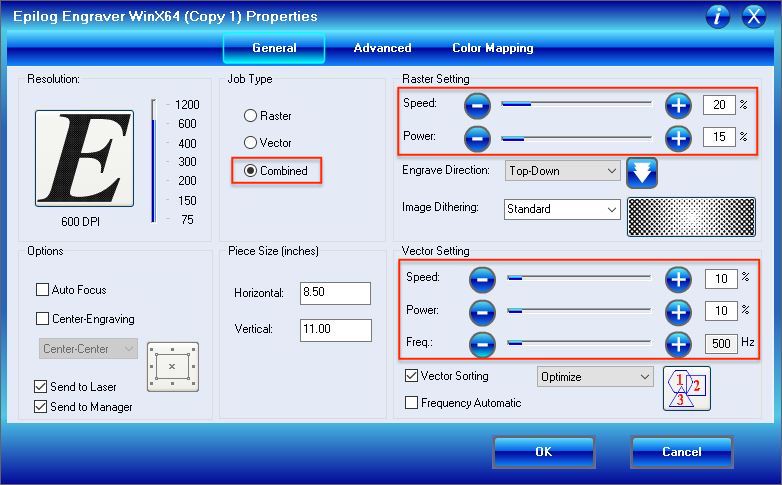The height and width of the screenshot is (485, 782).
Task: Enable the Center-Engraving checkbox
Action: (42, 319)
